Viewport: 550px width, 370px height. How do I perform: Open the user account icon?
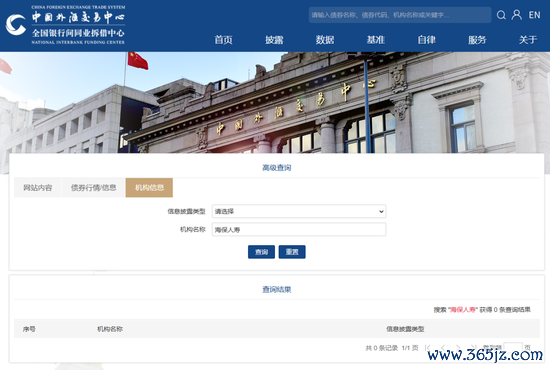pyautogui.click(x=517, y=15)
